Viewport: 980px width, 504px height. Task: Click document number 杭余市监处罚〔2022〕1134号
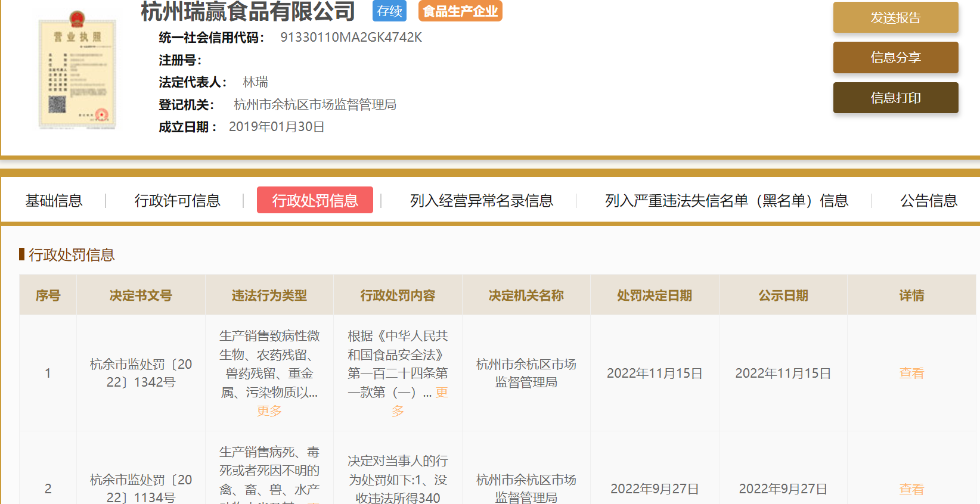141,489
